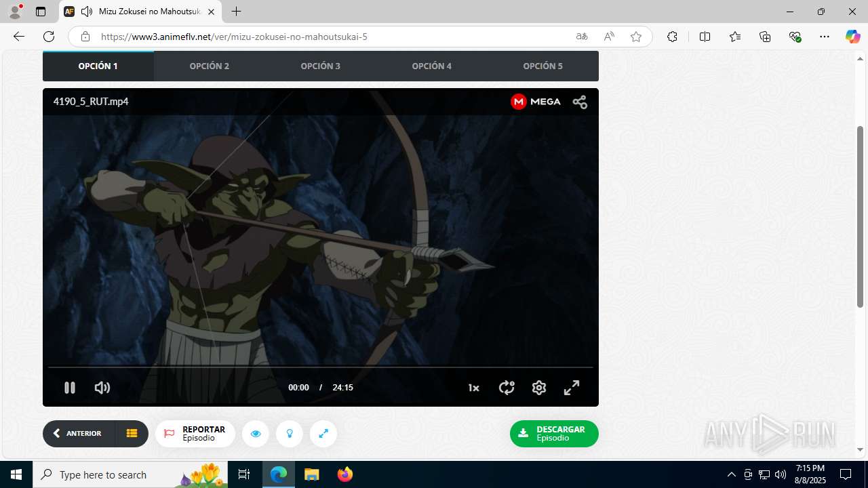
Task: Open system volume tray icon
Action: (781, 474)
